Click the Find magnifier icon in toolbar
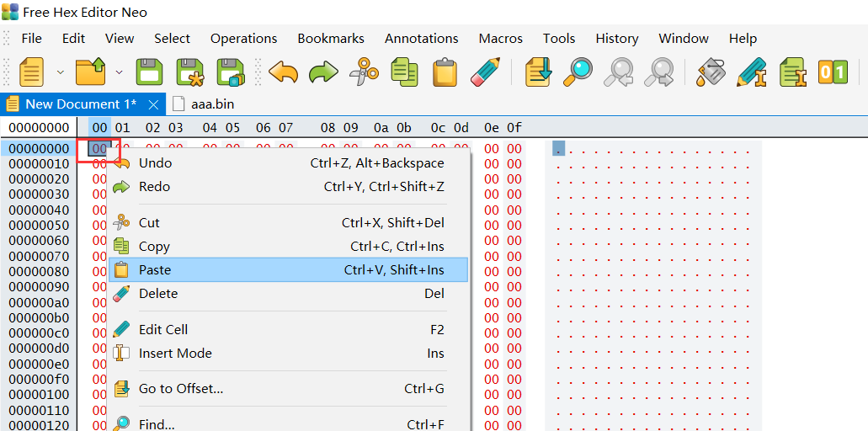This screenshot has height=431, width=868. click(x=578, y=72)
